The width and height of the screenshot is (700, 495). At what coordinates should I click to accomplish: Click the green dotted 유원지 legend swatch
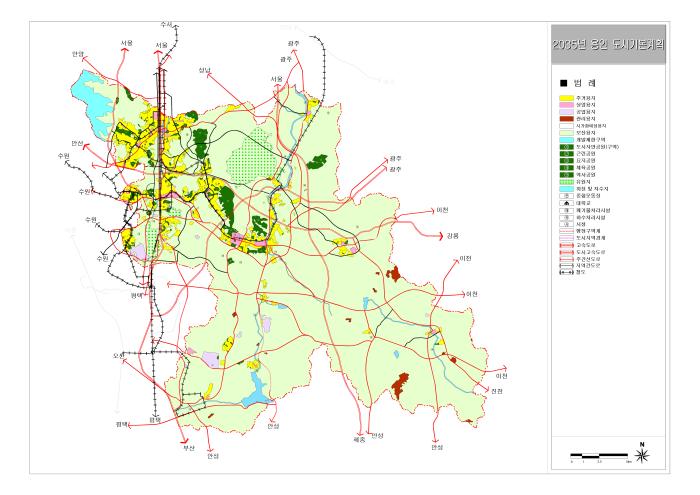tap(566, 181)
